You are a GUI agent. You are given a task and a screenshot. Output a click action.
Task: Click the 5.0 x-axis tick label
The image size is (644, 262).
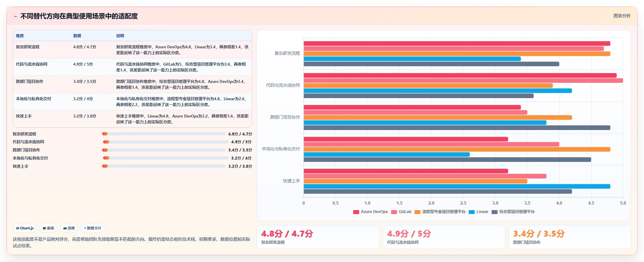coord(623,203)
